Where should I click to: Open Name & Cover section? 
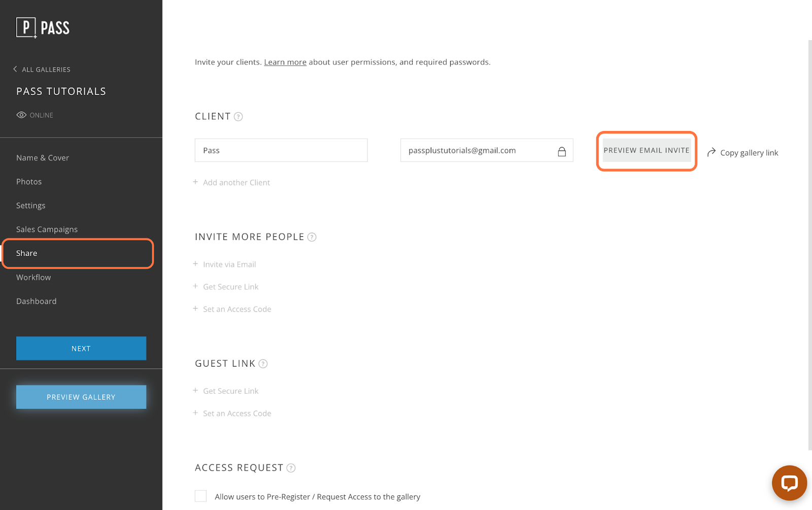pyautogui.click(x=43, y=158)
